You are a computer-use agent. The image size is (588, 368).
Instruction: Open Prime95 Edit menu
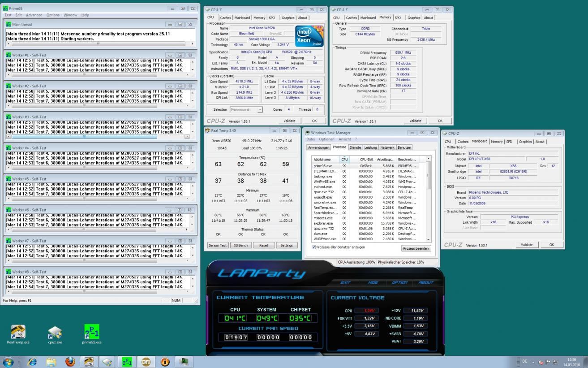point(19,15)
